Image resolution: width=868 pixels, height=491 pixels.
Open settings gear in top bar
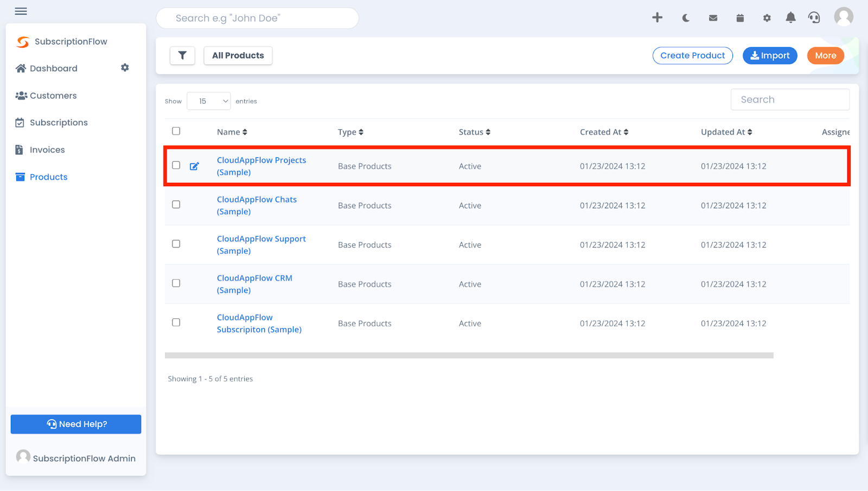(767, 18)
